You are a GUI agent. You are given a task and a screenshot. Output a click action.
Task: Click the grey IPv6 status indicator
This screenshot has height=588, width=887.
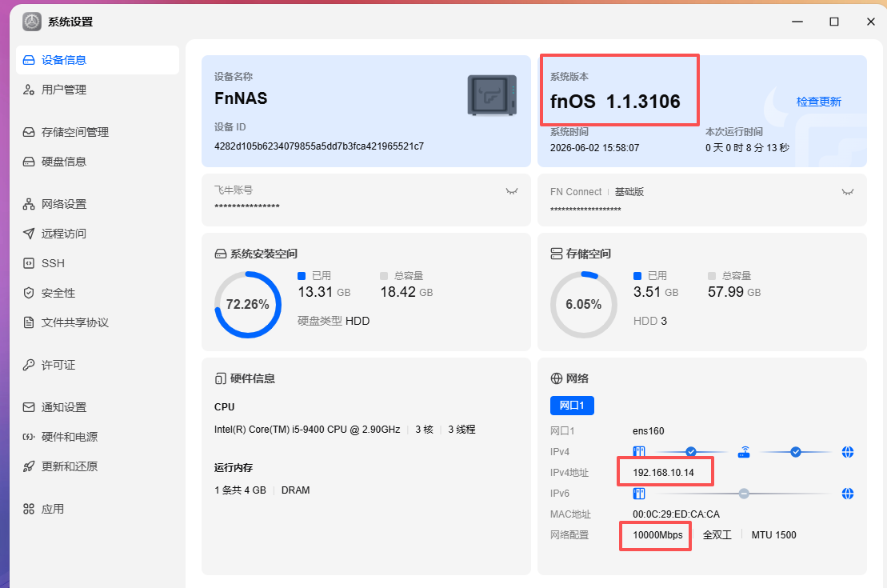(x=744, y=494)
